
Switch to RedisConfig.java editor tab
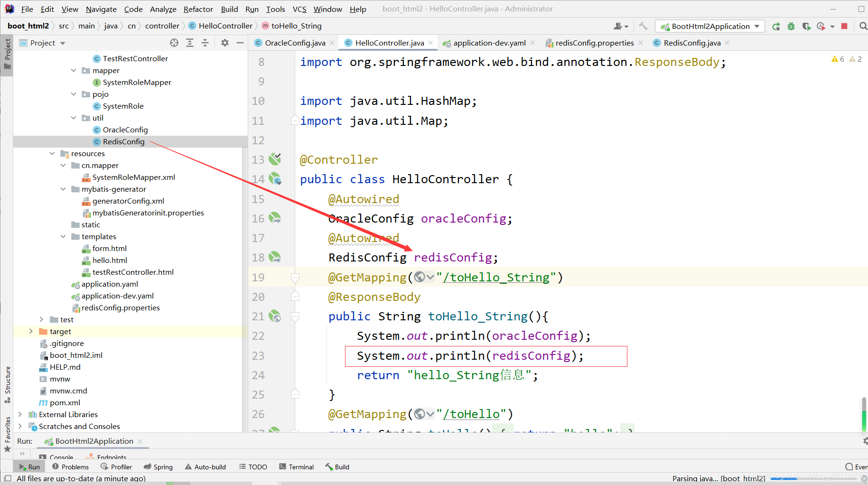tap(692, 43)
